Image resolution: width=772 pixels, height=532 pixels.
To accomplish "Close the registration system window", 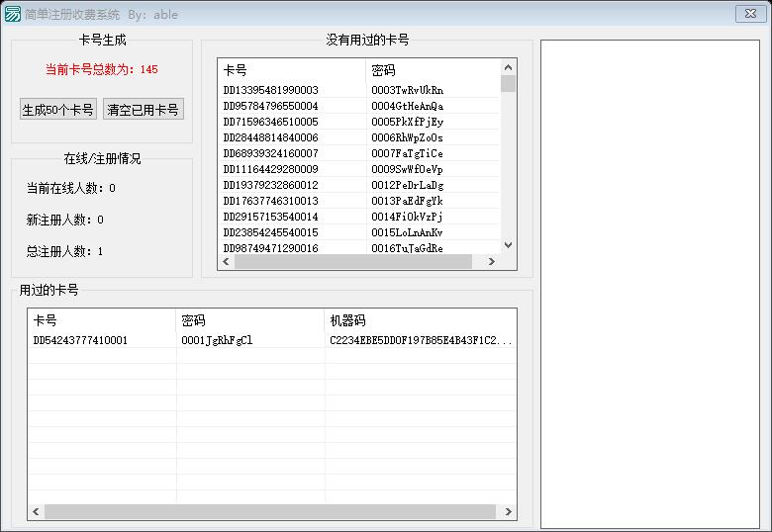I will tap(748, 14).
